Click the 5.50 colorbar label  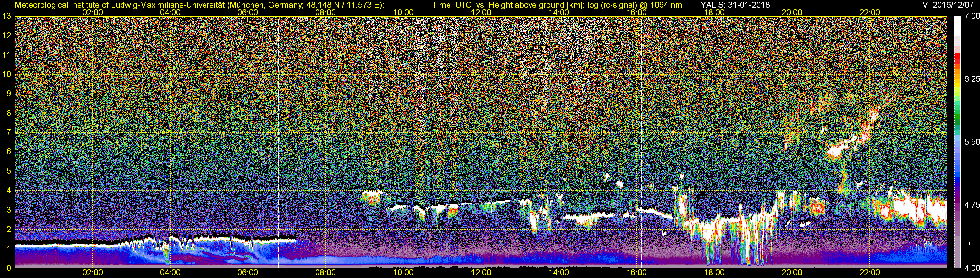click(972, 142)
